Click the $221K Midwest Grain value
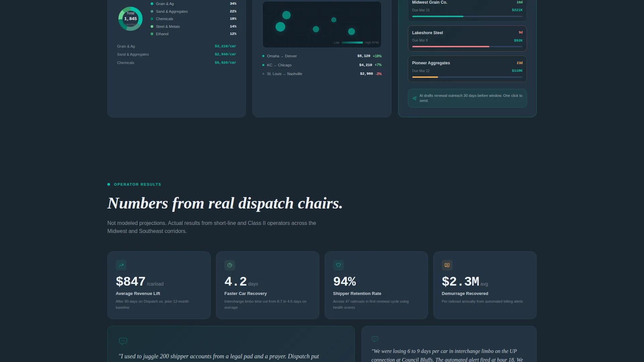 517,10
